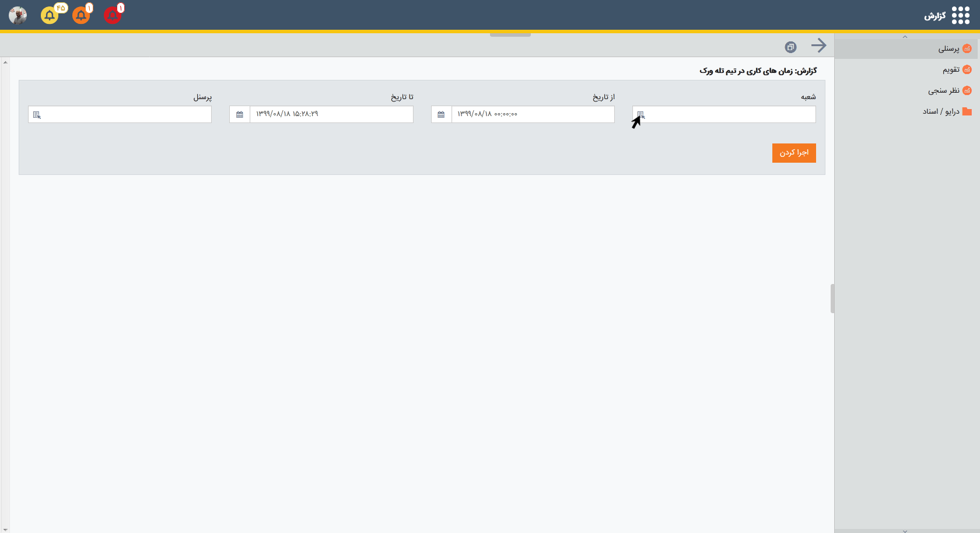The width and height of the screenshot is (980, 533).
Task: Open calendar picker for از تاریخ
Action: [441, 114]
